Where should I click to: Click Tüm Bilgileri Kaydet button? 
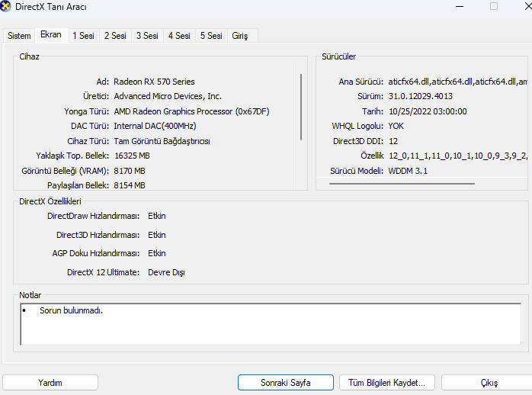coord(386,383)
